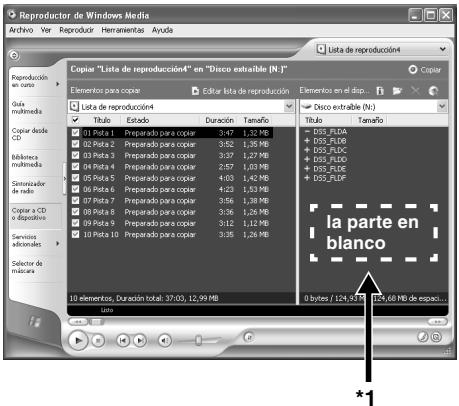
Task: Uncheck the 01 Pista 1 checkbox
Action: [x=76, y=133]
